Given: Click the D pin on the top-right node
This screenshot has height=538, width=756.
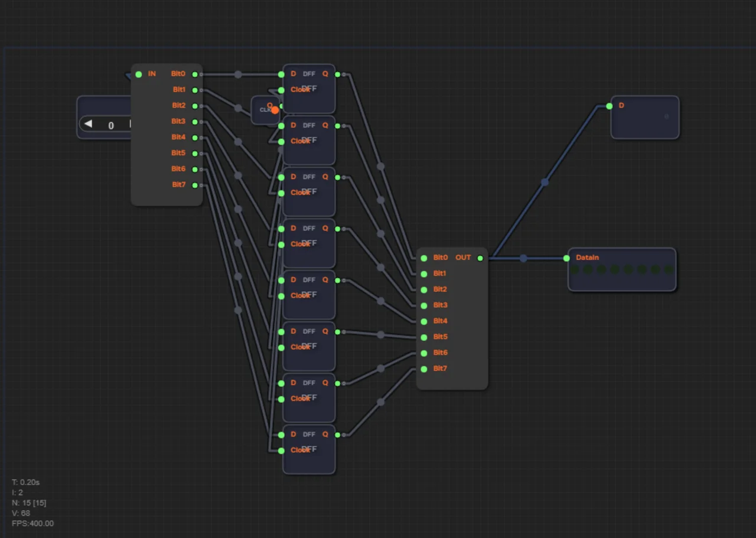Looking at the screenshot, I should 610,106.
